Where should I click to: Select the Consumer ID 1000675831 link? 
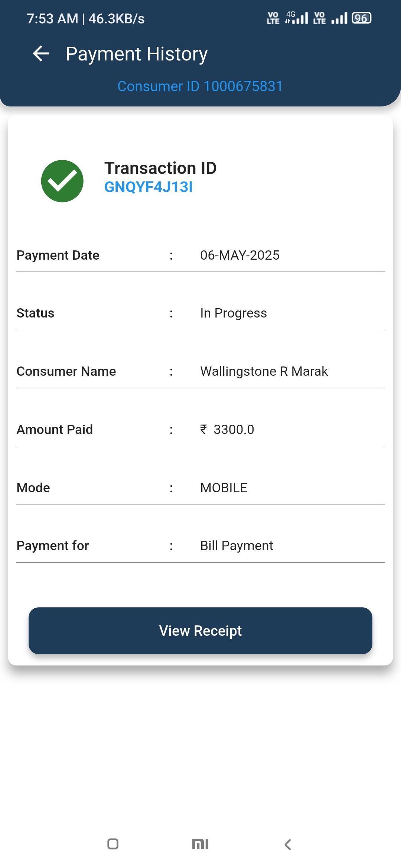click(x=200, y=86)
